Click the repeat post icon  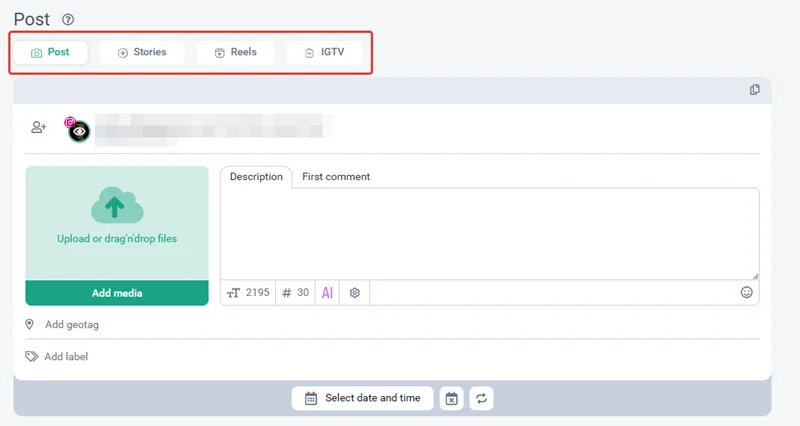pyautogui.click(x=481, y=398)
